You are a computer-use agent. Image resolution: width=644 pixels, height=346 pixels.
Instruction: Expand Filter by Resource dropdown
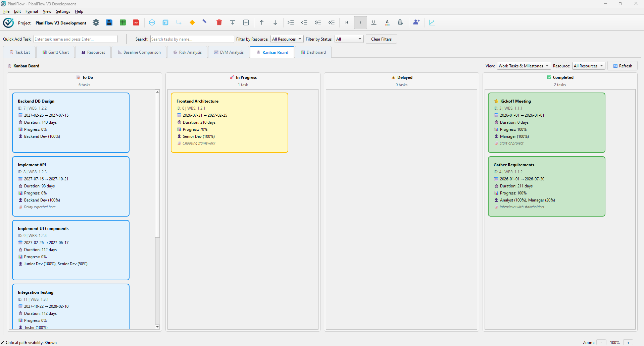coord(287,39)
